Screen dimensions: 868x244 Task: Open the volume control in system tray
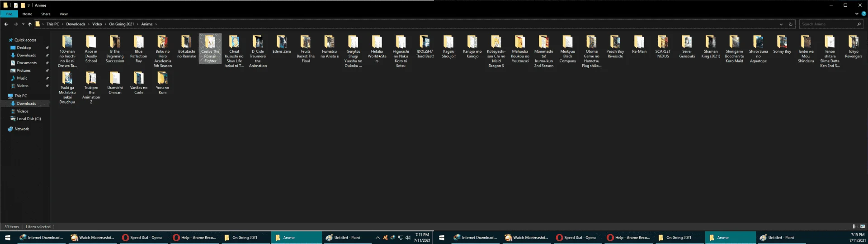click(408, 237)
